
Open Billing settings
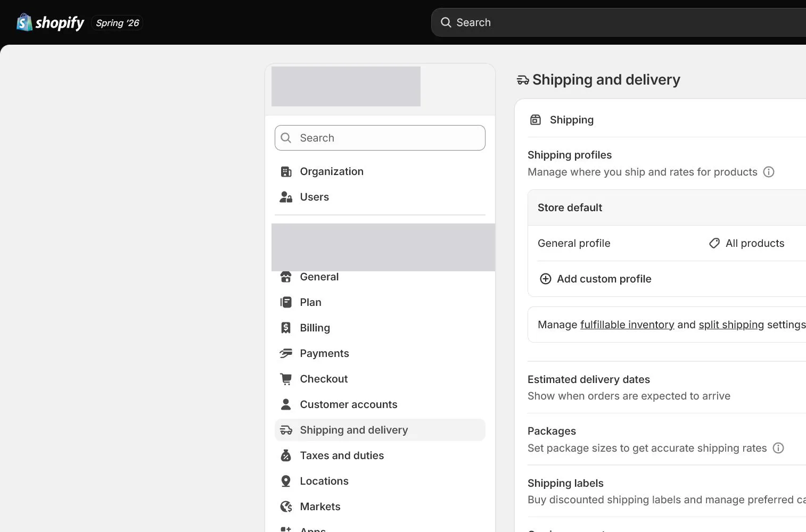tap(380, 328)
